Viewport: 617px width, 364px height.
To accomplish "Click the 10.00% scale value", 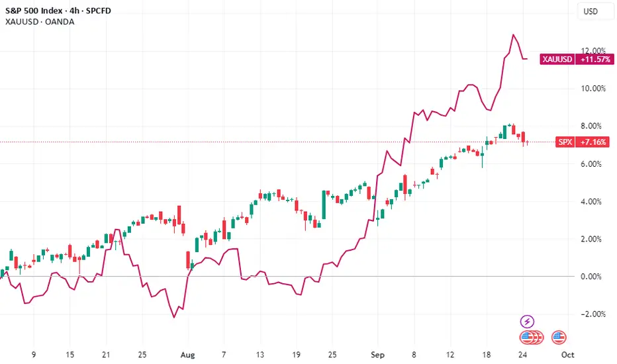I will [593, 89].
